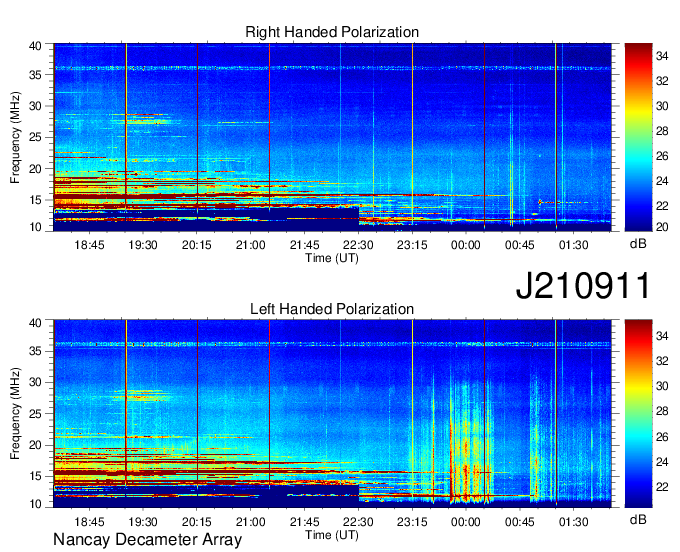Click the 28 dB tick on the Right Handed colorbar
The image size is (680, 552).
(x=662, y=131)
